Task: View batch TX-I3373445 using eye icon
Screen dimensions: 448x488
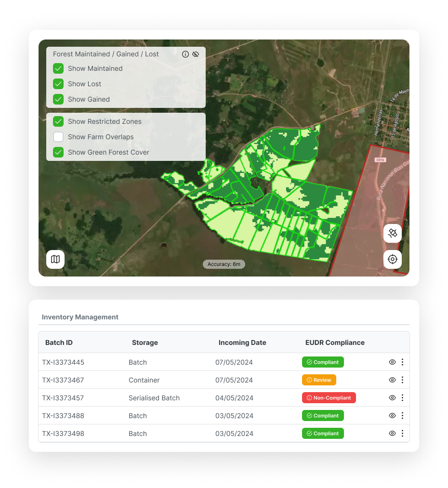Action: coord(392,362)
